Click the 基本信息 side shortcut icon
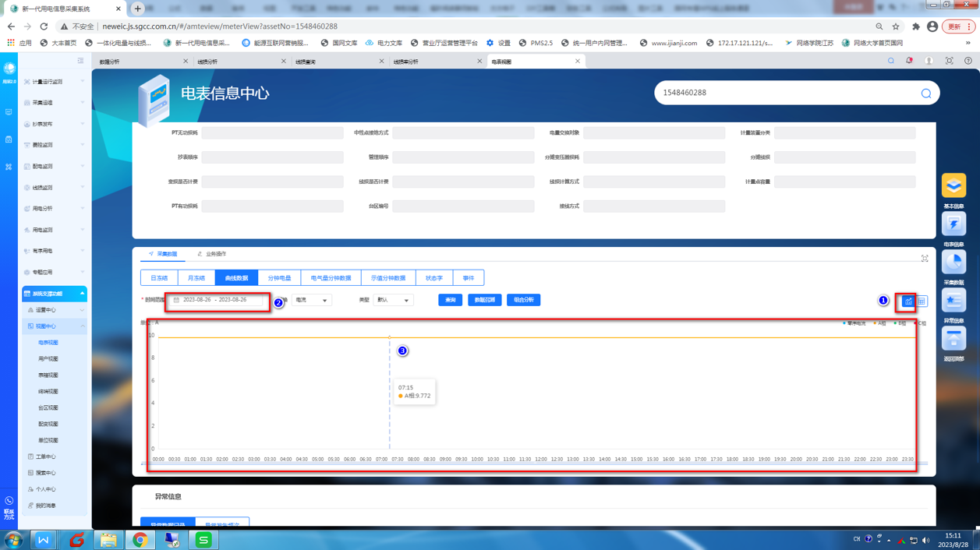This screenshot has height=550, width=980. coord(953,186)
